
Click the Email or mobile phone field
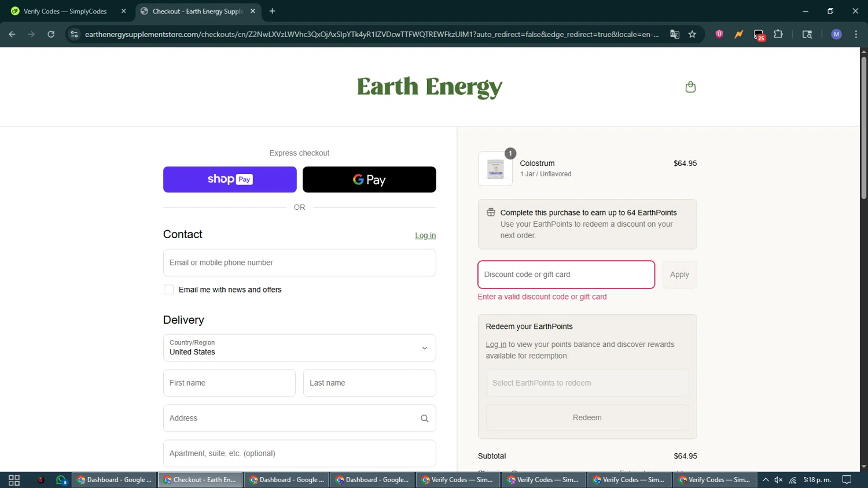[299, 263]
